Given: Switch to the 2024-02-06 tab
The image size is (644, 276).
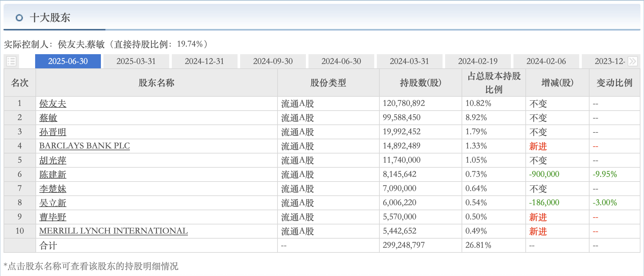Looking at the screenshot, I should [546, 61].
